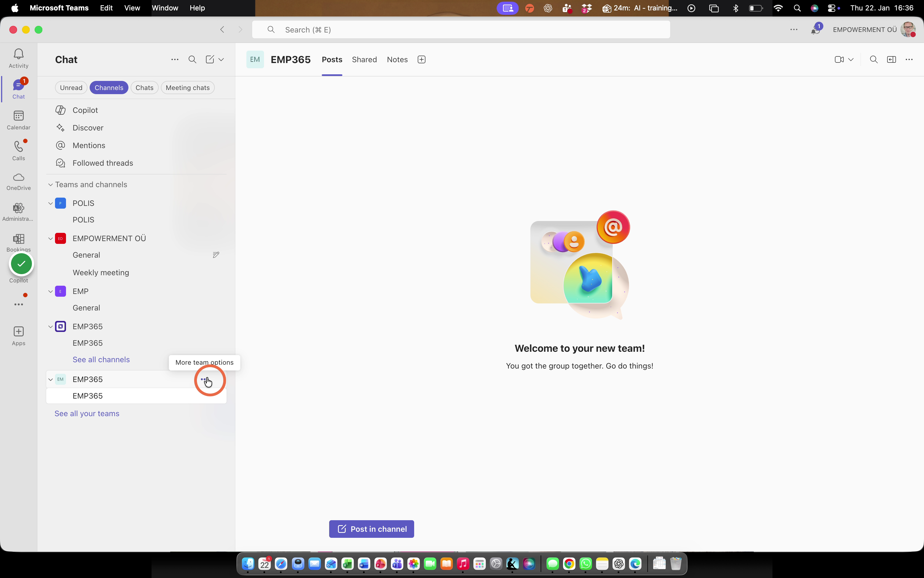The image size is (924, 578).
Task: Add a tab with plus icon
Action: 422,59
